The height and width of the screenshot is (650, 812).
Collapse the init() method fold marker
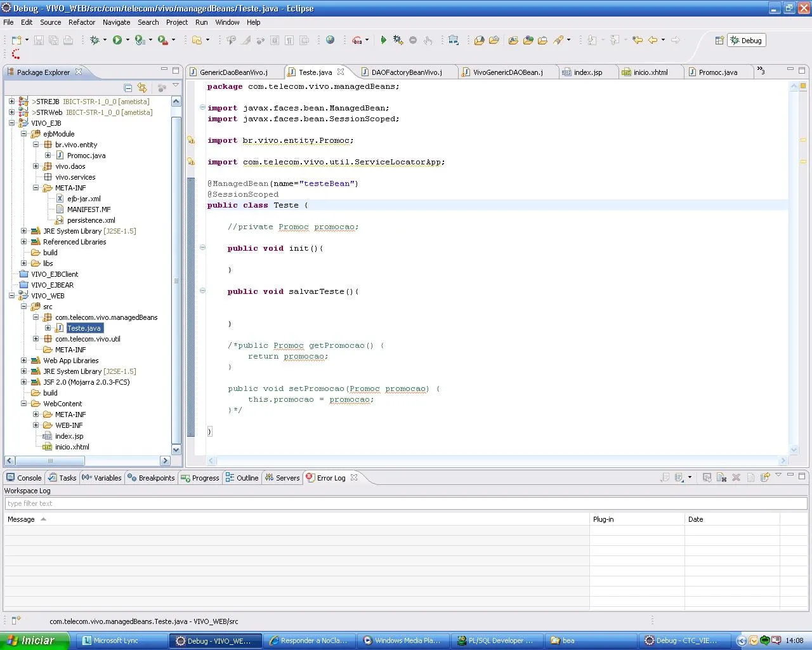coord(202,248)
